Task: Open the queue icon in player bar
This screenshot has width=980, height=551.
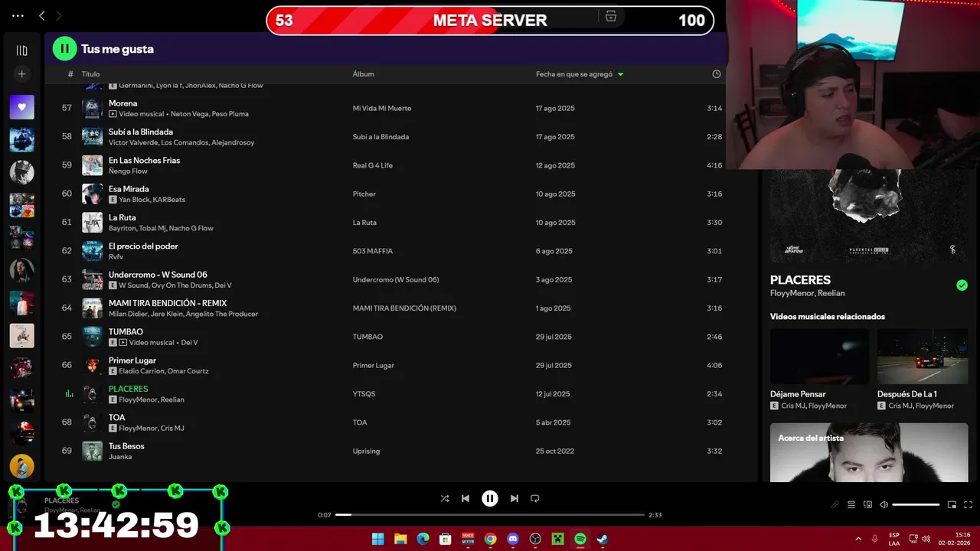Action: click(851, 504)
